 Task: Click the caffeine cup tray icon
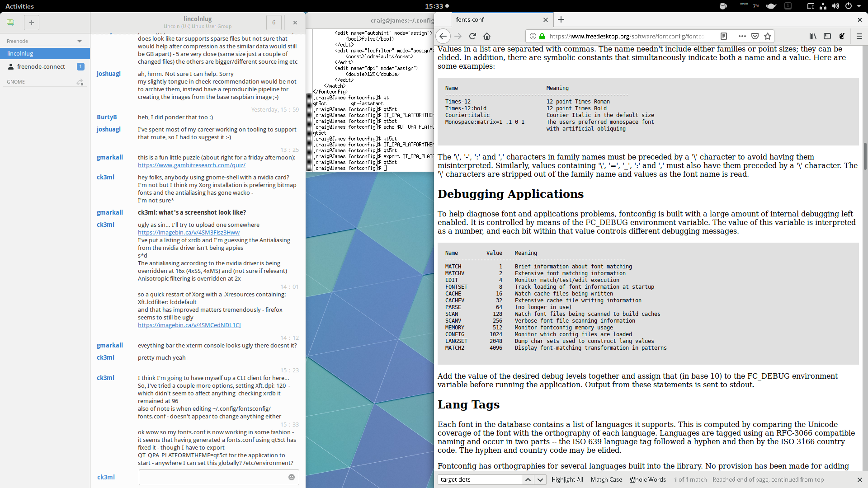click(x=723, y=6)
